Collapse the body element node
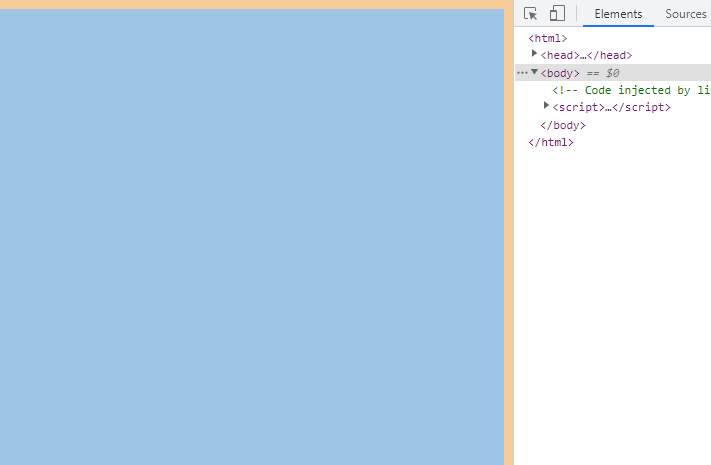711x465 pixels. 535,72
